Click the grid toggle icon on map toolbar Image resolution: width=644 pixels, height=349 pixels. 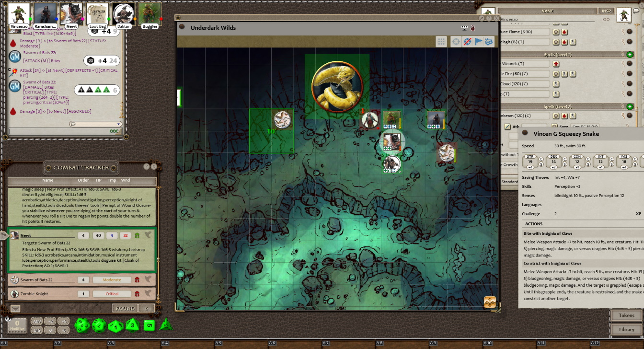441,42
